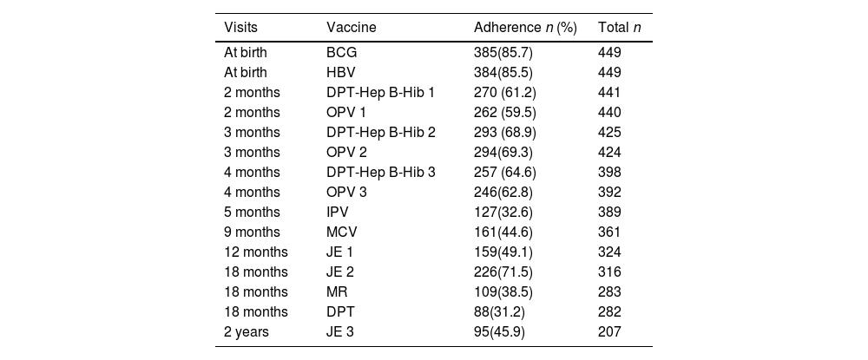Viewport: 868px width, 360px height.
Task: Select the HBV vaccine cell
Action: (341, 72)
